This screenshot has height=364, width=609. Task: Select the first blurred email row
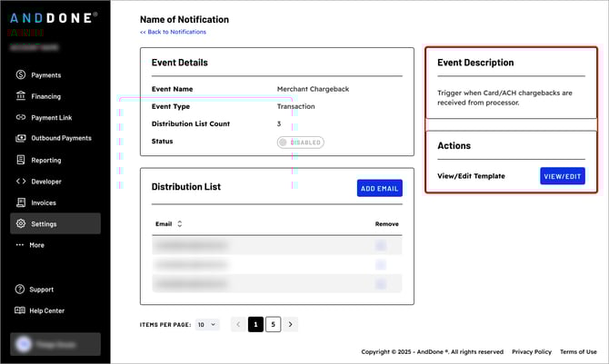point(277,245)
